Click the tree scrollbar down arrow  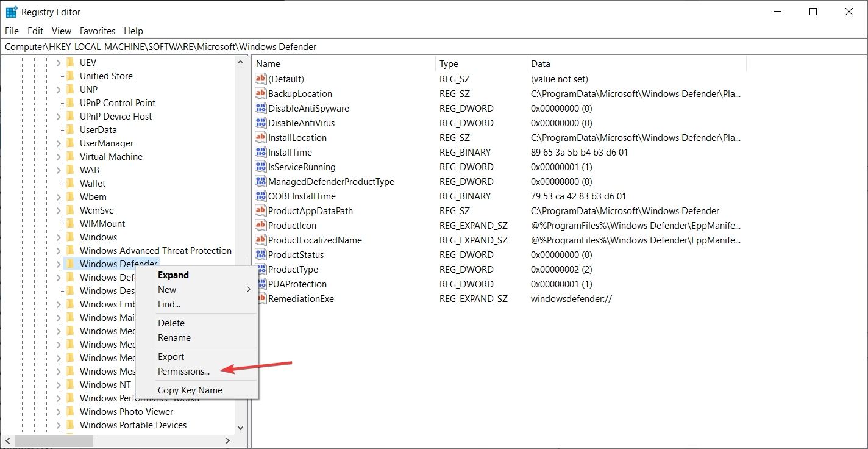pyautogui.click(x=240, y=428)
